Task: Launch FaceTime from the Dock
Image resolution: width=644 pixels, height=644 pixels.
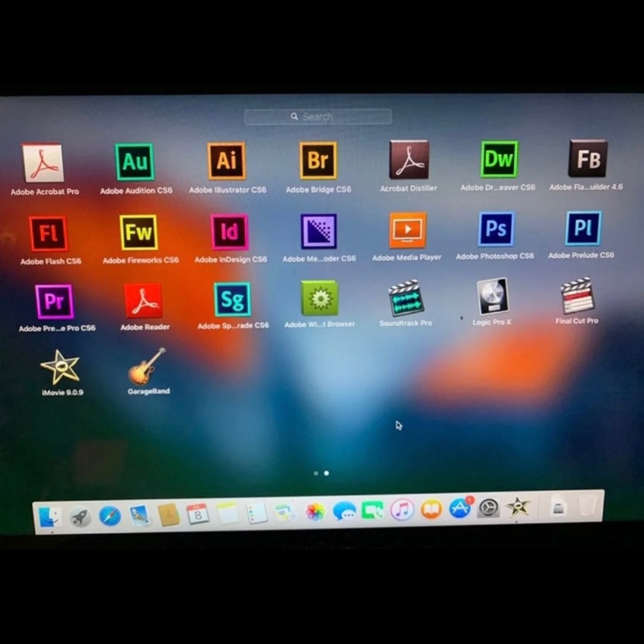Action: (373, 511)
